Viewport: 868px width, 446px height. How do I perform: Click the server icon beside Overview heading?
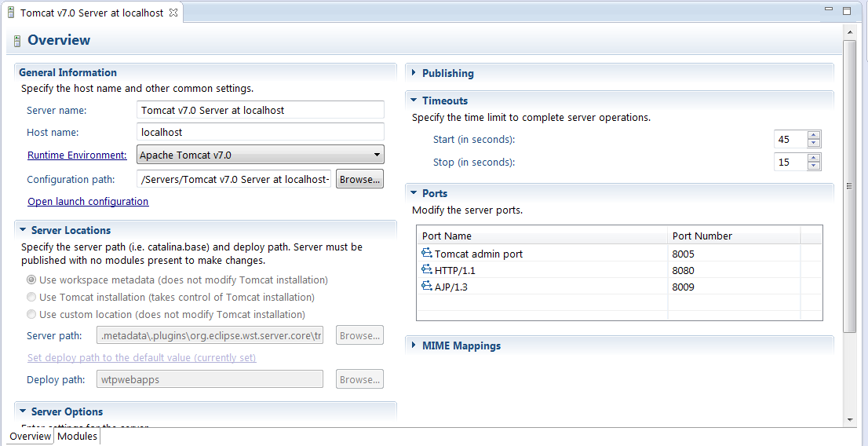point(17,41)
